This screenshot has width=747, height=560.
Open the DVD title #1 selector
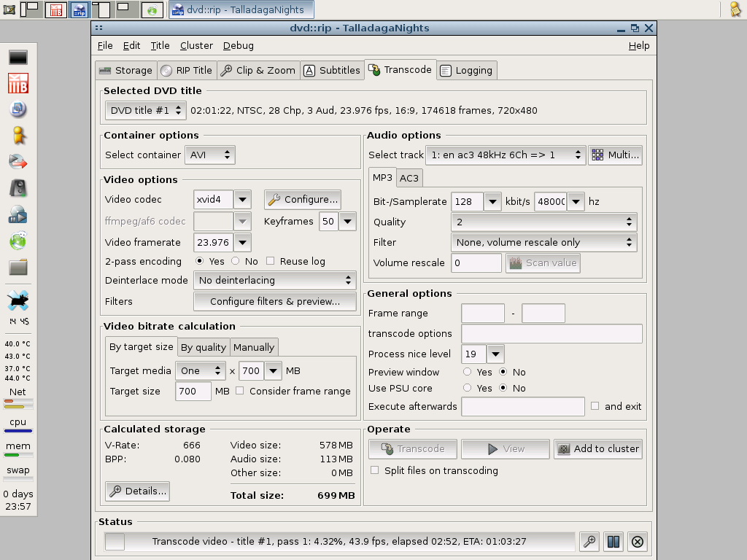(146, 110)
